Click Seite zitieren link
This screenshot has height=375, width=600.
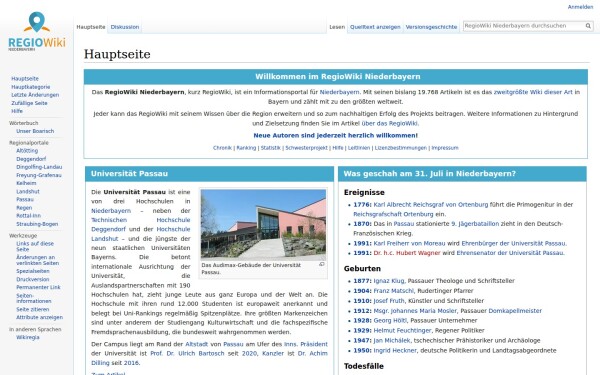[33, 309]
